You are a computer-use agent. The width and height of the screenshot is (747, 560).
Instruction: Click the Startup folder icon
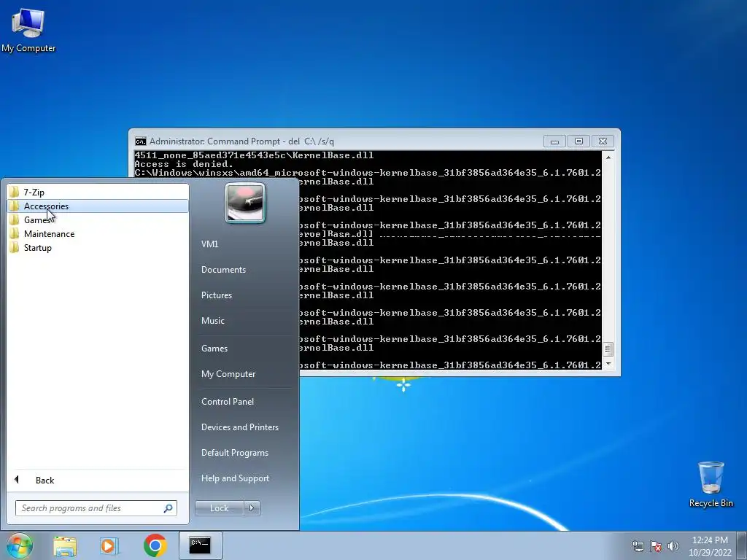[x=15, y=248]
